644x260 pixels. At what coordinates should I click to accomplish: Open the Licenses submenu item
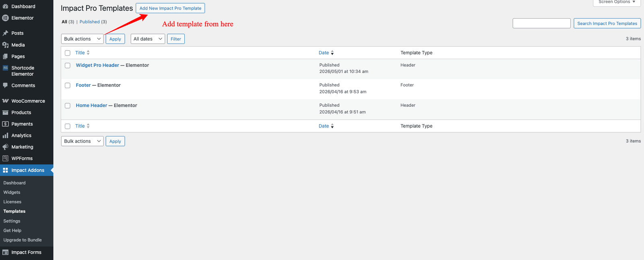tap(12, 202)
